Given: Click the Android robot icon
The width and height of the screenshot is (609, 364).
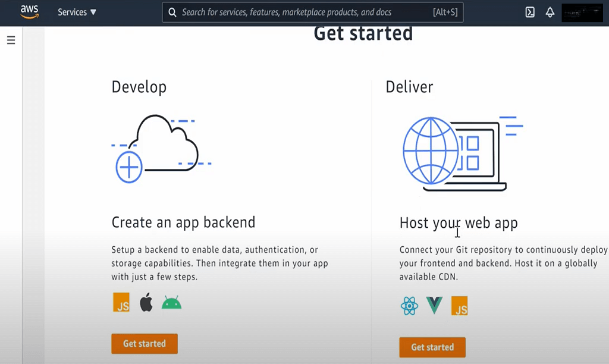Looking at the screenshot, I should (x=171, y=302).
